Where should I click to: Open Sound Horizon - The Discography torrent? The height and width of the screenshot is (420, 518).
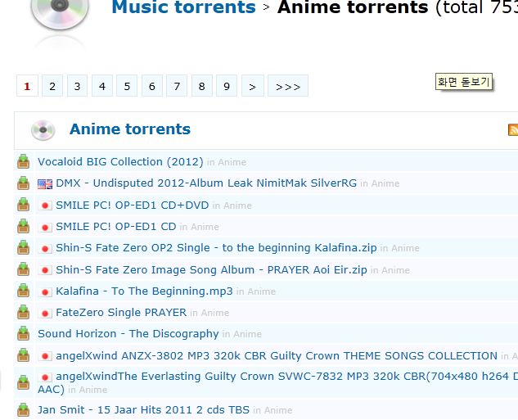tap(128, 334)
